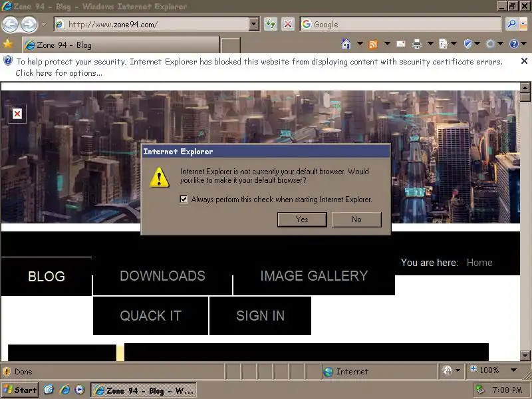Screen dimensions: 532x399
Task: Open the search provider options dropdown
Action: 523,25
